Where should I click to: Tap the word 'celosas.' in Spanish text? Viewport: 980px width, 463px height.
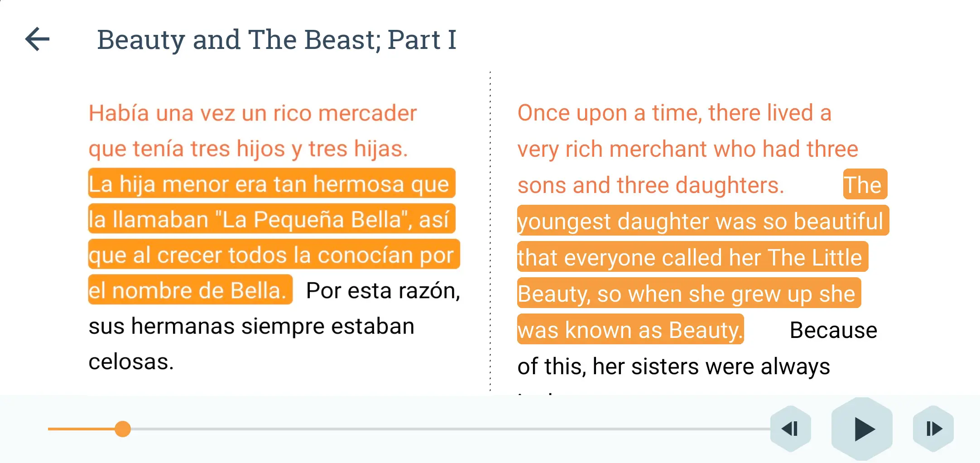(x=131, y=362)
